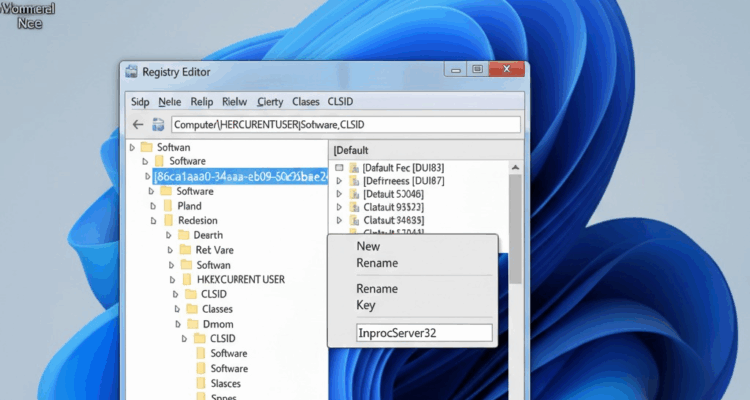Select the CLSID key below Dmom
This screenshot has height=400, width=750.
click(222, 338)
